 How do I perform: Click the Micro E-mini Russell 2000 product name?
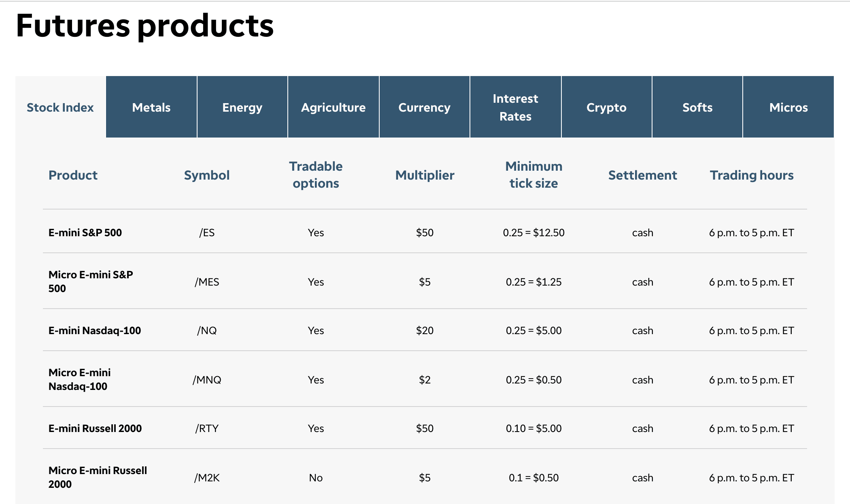click(x=98, y=477)
